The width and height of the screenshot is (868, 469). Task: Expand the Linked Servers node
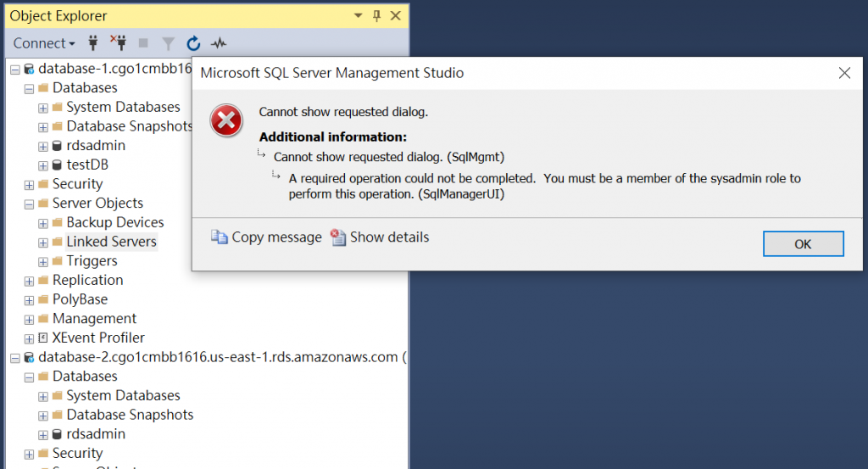43,242
